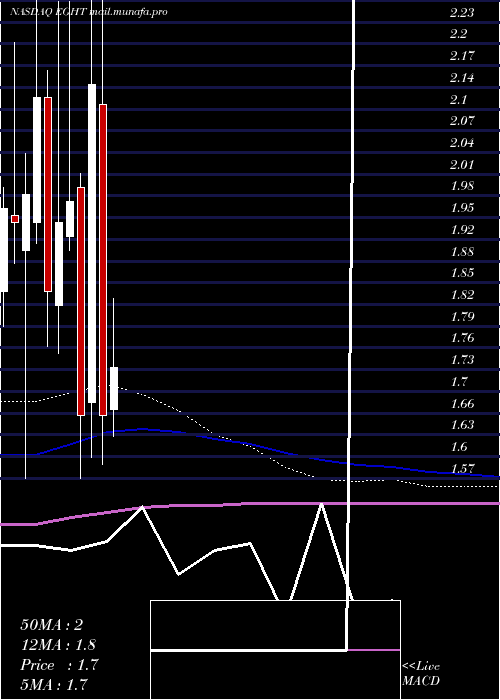Click the 1.57 price axis label
This screenshot has width=500, height=700.
462,469
